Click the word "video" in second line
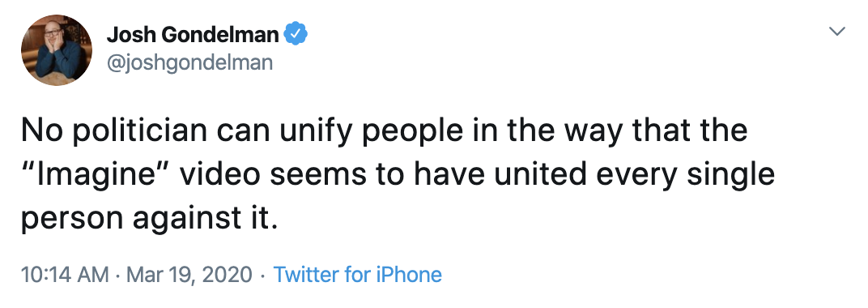 [x=219, y=176]
